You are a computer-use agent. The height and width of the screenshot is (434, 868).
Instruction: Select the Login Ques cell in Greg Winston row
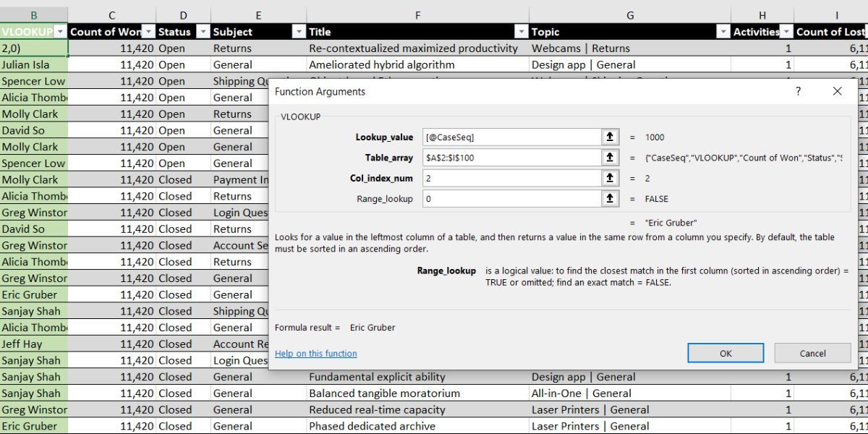click(239, 213)
